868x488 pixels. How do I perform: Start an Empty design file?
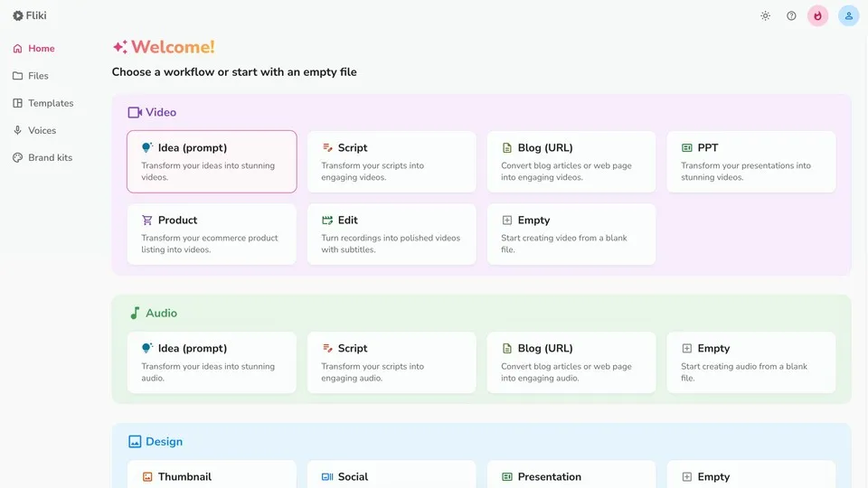pos(751,474)
